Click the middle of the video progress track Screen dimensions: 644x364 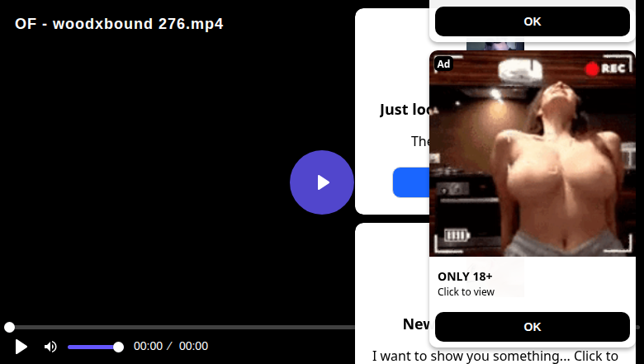182,327
